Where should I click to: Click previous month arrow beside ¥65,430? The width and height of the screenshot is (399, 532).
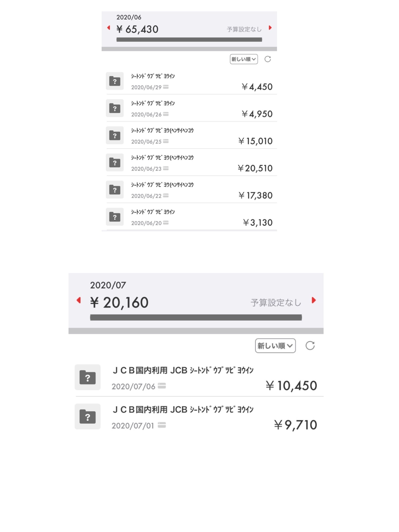tap(109, 28)
